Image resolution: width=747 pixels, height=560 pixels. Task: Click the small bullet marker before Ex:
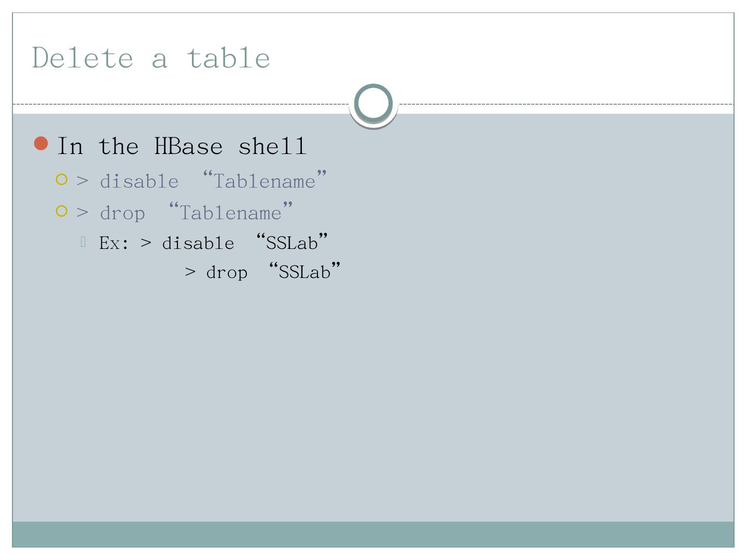pos(83,241)
